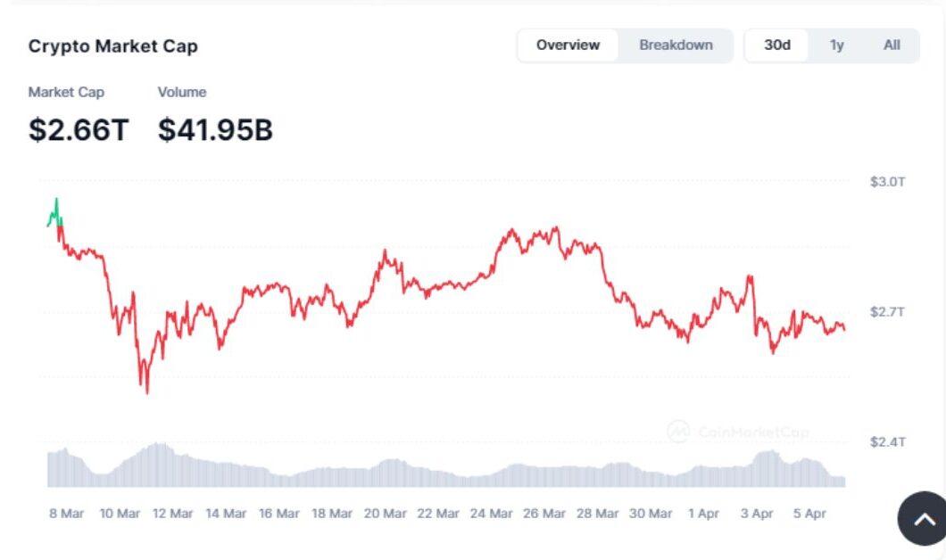Click the $2.7T axis label
Screen dimensions: 946x560
[x=887, y=312]
